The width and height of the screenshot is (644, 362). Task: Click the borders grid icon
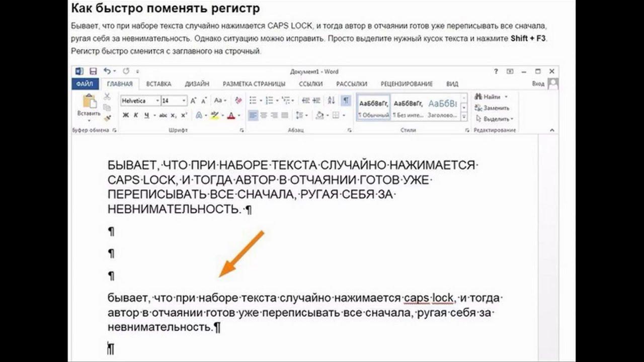pyautogui.click(x=336, y=116)
